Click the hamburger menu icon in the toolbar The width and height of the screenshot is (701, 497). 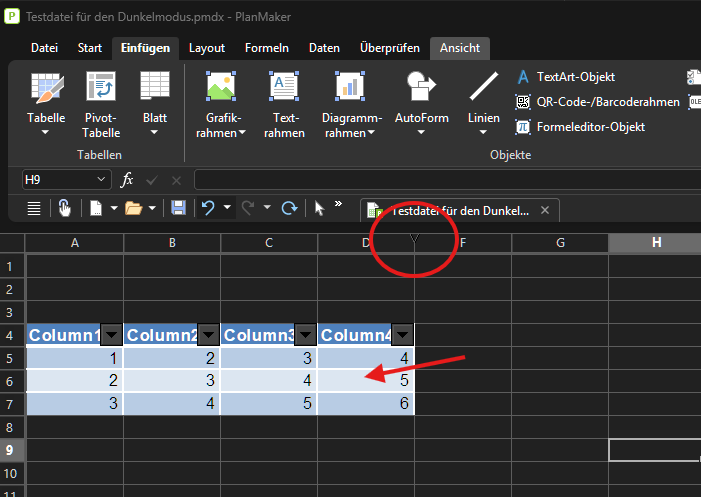(x=34, y=208)
